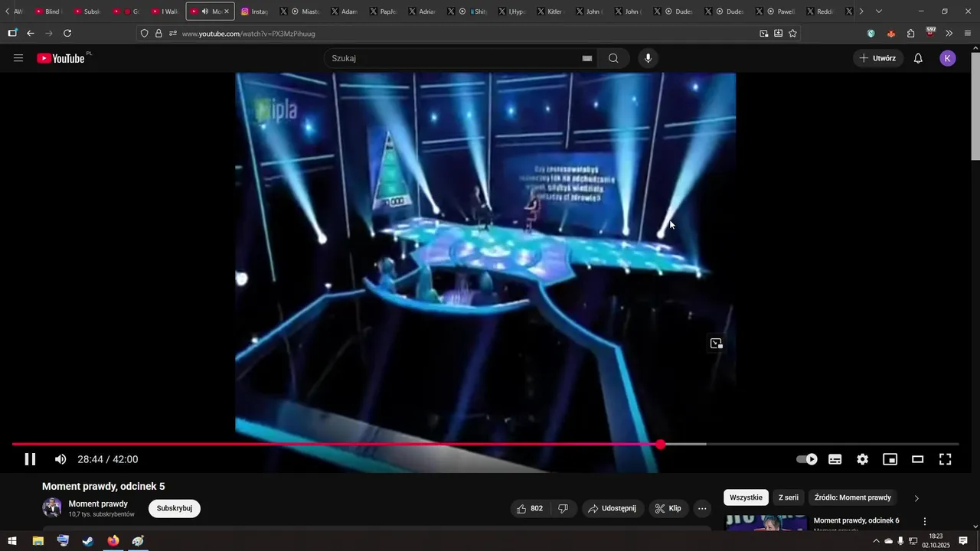The height and width of the screenshot is (551, 980).
Task: Like the video (802 likes)
Action: pyautogui.click(x=530, y=508)
